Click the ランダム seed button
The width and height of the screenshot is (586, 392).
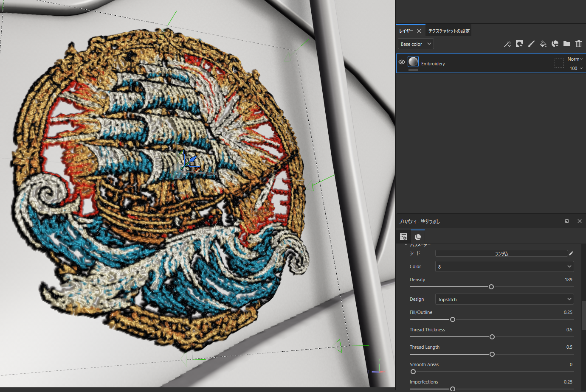coord(501,253)
